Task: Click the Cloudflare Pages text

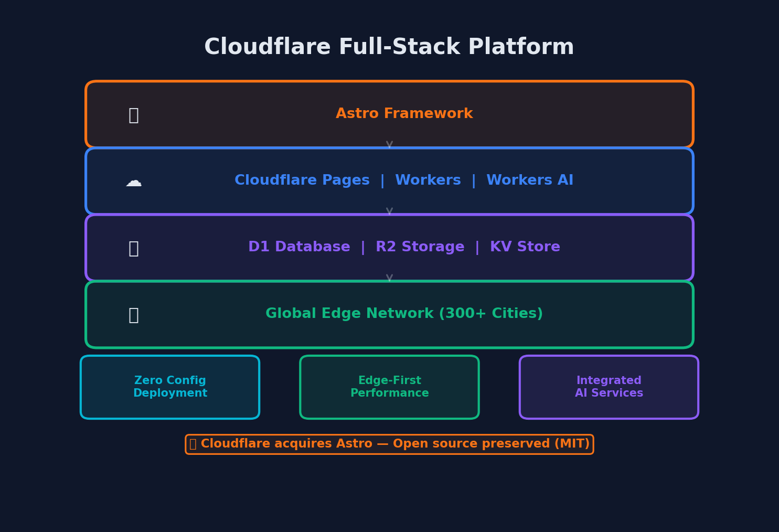Action: click(302, 180)
